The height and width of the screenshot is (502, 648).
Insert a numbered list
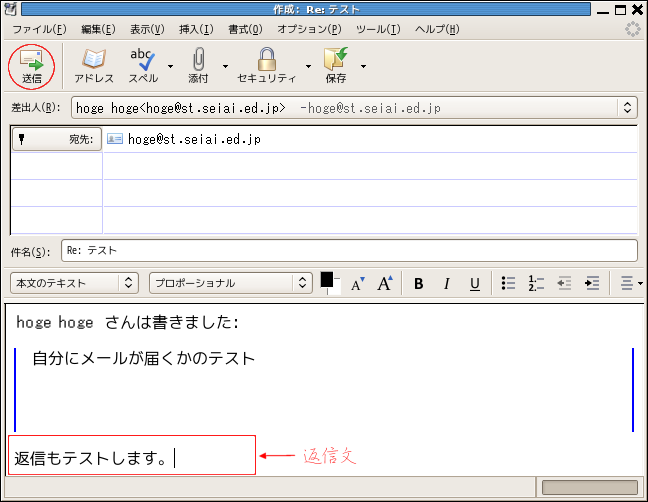(536, 284)
